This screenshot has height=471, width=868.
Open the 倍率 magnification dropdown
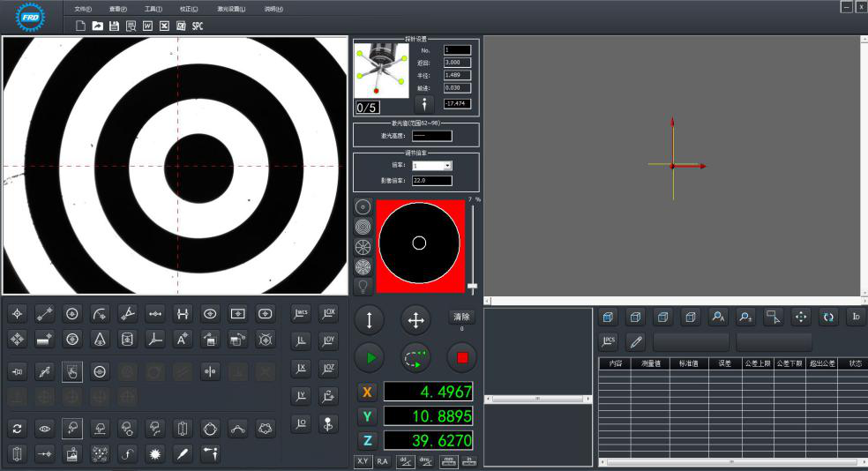[x=447, y=165]
